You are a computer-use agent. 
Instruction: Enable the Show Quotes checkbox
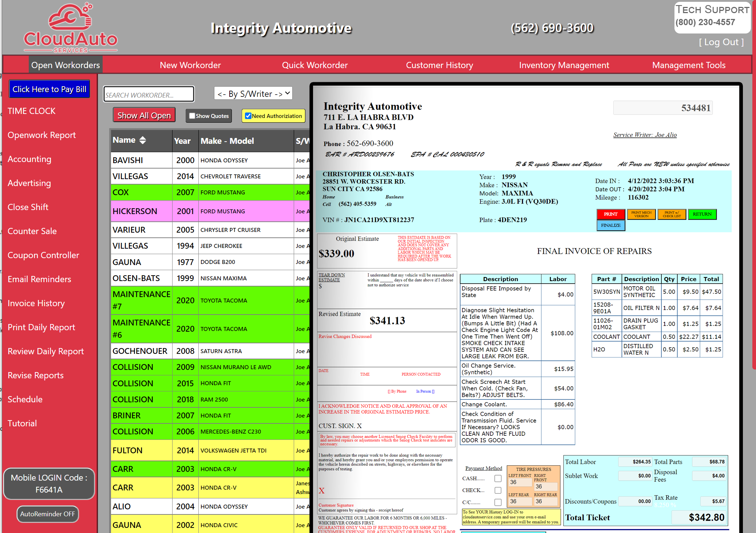point(192,116)
